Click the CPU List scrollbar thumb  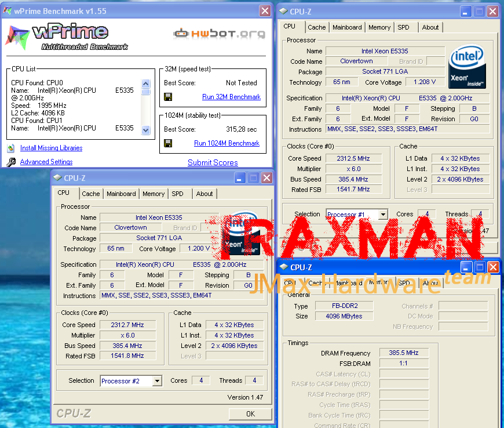click(x=145, y=92)
